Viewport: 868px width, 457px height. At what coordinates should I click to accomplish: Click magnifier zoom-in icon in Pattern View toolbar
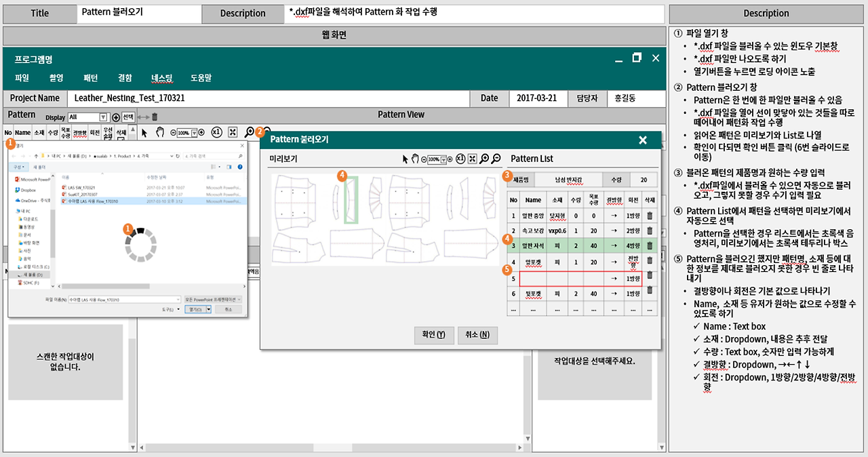point(249,133)
